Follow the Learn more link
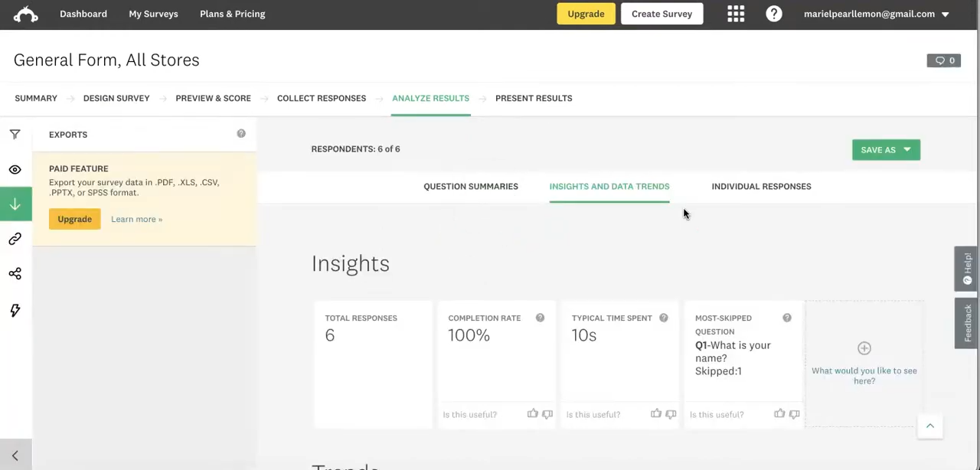This screenshot has height=470, width=980. click(136, 219)
